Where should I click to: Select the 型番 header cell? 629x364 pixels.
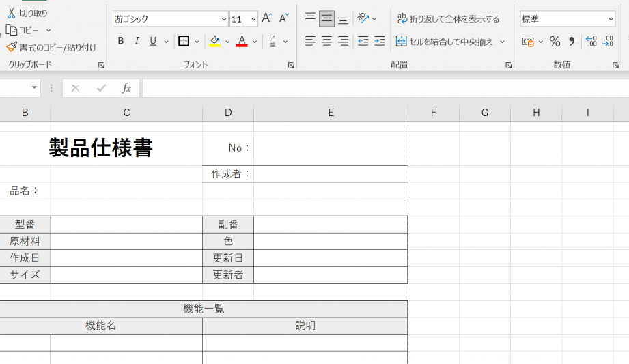pyautogui.click(x=25, y=224)
